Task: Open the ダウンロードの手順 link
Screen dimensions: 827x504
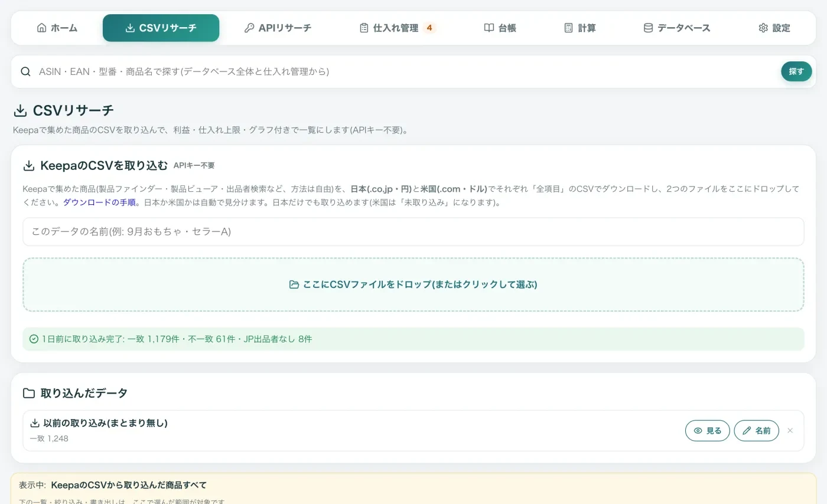Action: click(x=99, y=202)
